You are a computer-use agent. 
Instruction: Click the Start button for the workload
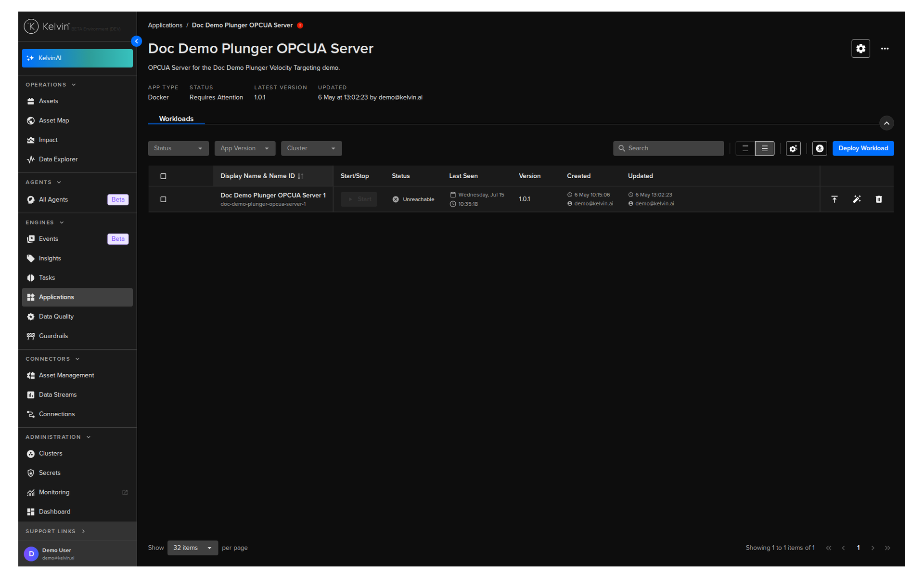[x=359, y=199]
